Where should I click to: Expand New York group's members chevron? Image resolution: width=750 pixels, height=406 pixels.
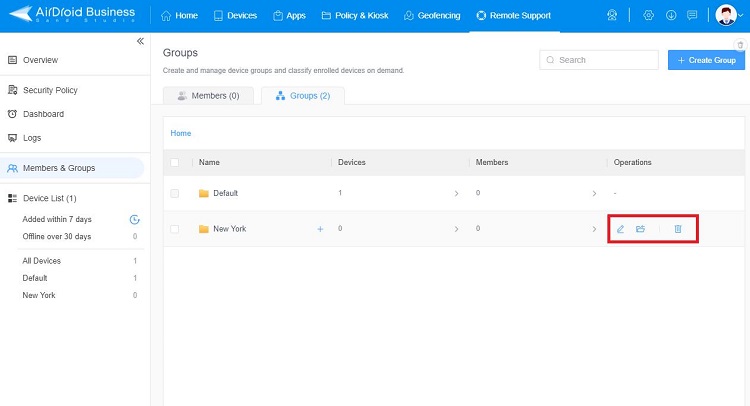(594, 229)
